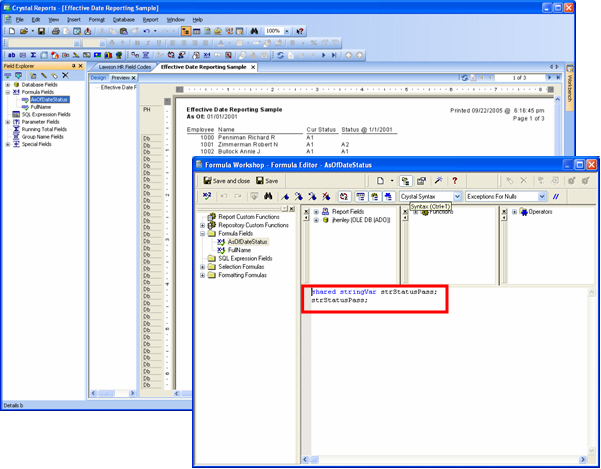Pin Field Explorer panel with pushpin icon
The height and width of the screenshot is (469, 601).
pyautogui.click(x=74, y=66)
